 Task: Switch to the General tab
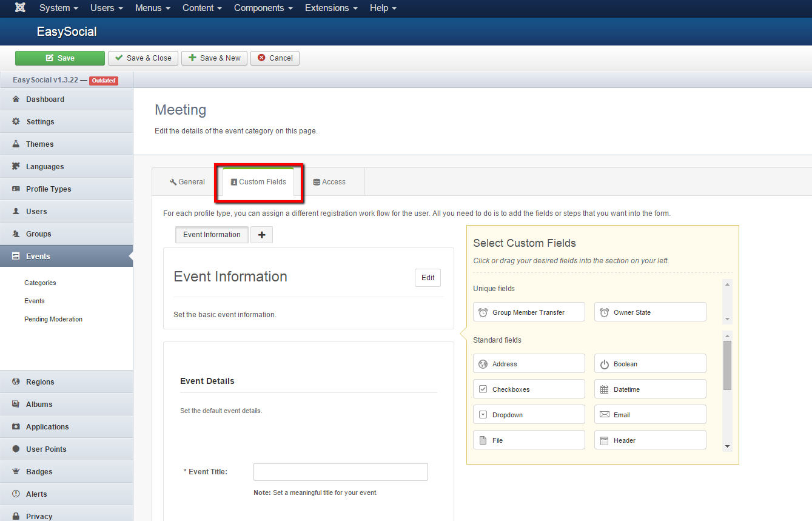(x=187, y=182)
